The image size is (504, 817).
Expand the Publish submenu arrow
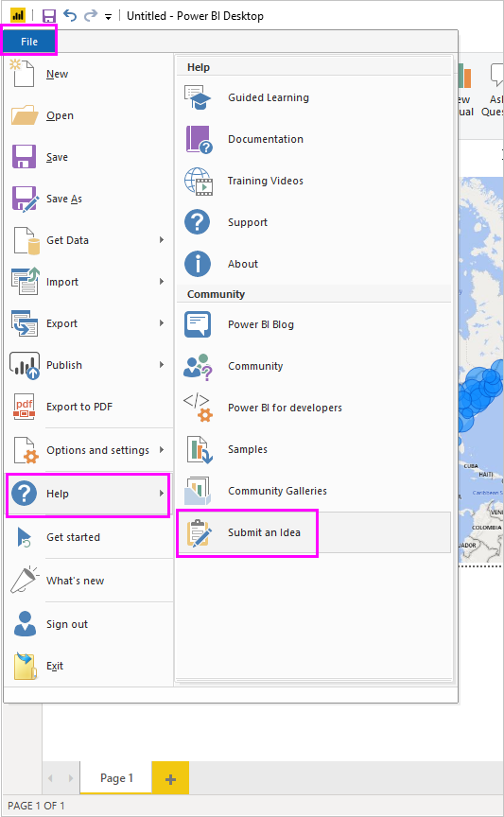tap(162, 365)
